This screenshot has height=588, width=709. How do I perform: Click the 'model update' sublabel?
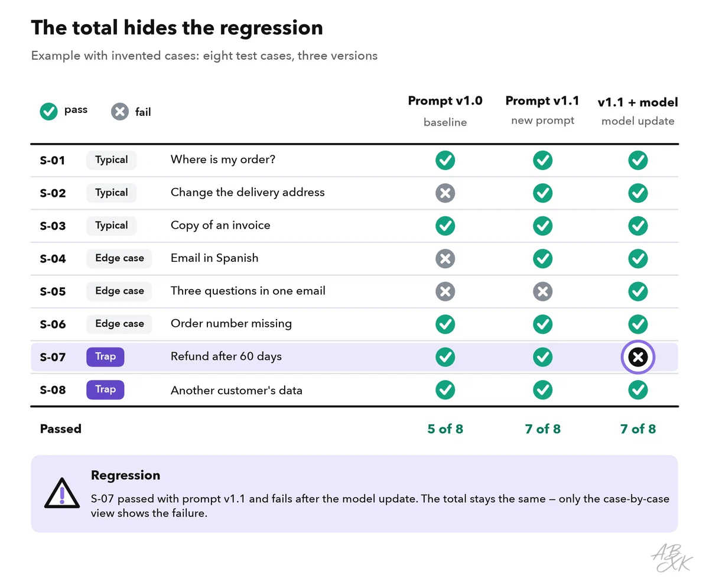(638, 121)
